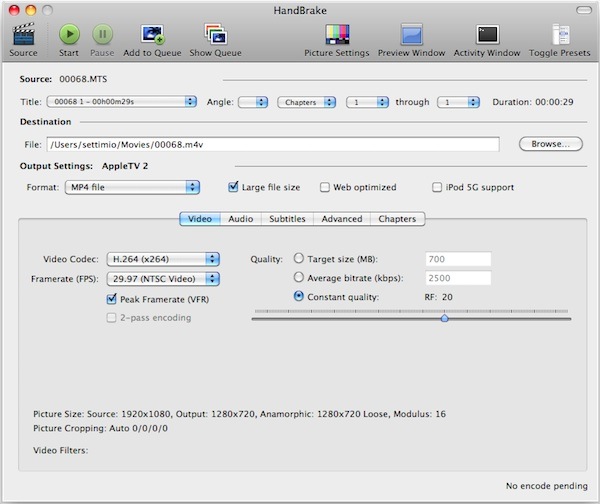600x504 pixels.
Task: Enable the Web optimized checkbox
Action: pos(324,187)
